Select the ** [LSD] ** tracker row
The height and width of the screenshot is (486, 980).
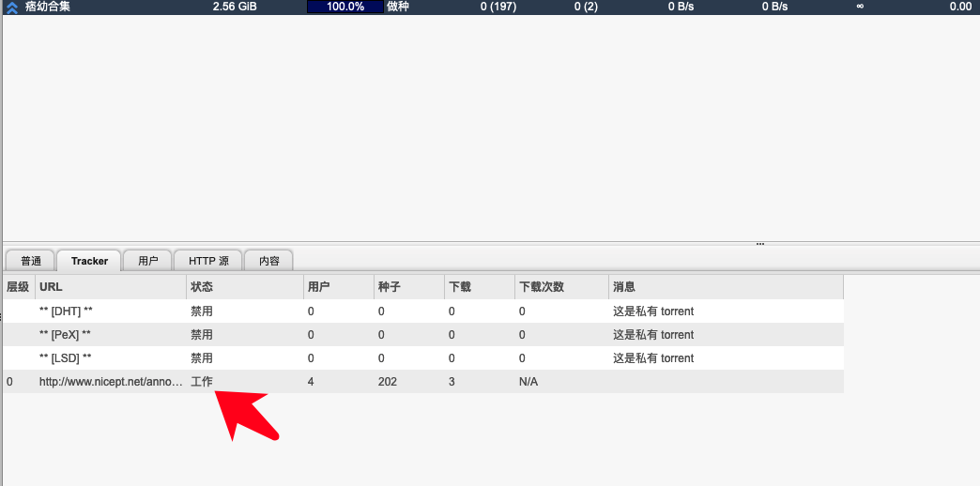(423, 358)
